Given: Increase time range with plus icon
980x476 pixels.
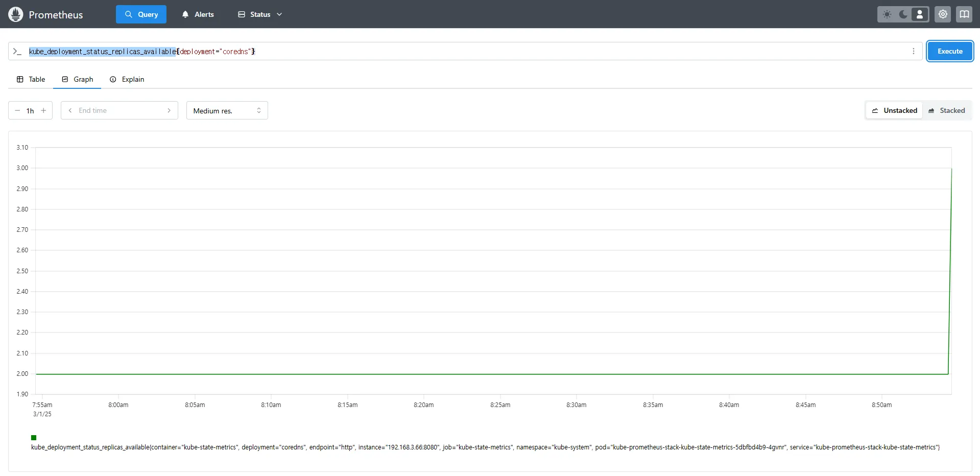Looking at the screenshot, I should (43, 110).
